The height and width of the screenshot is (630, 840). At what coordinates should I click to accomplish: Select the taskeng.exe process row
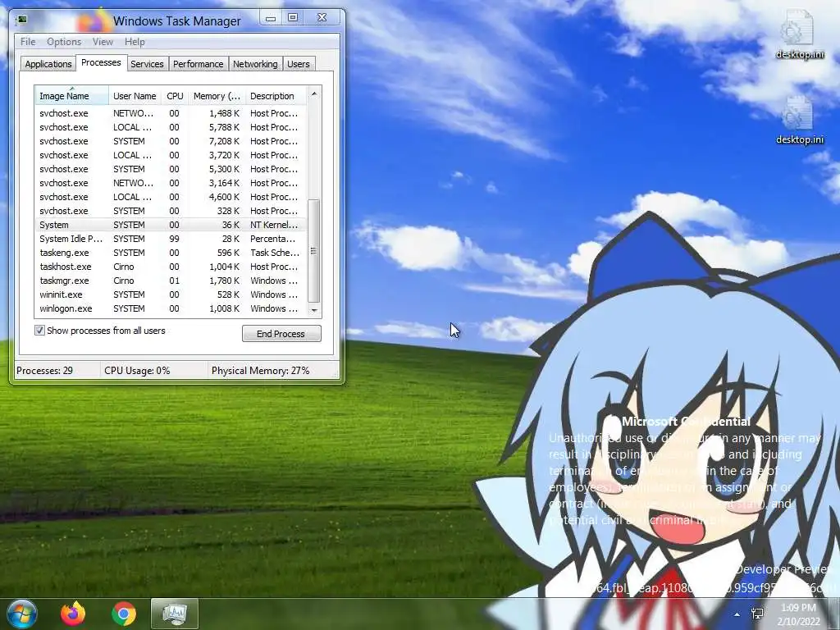click(171, 253)
